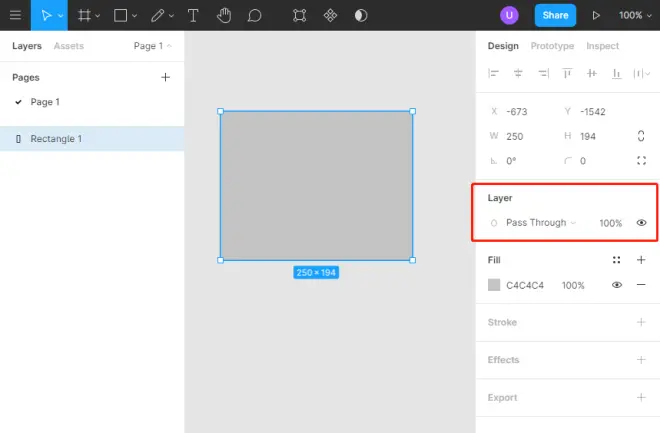The height and width of the screenshot is (433, 660).
Task: Select the Comment tool
Action: 254,16
